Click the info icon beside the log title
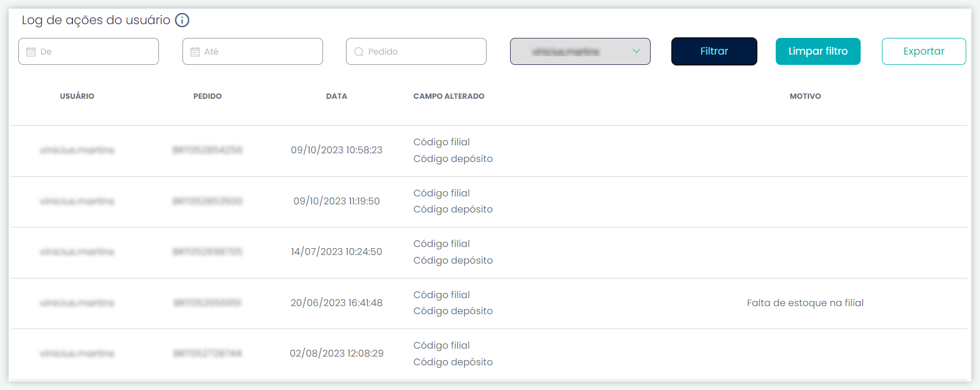 pos(182,20)
